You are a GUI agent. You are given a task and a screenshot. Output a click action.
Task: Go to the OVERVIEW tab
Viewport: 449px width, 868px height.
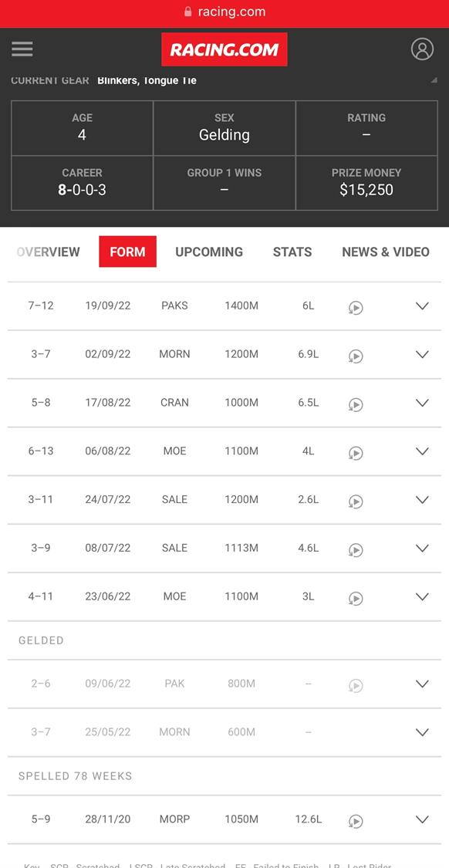pyautogui.click(x=48, y=252)
